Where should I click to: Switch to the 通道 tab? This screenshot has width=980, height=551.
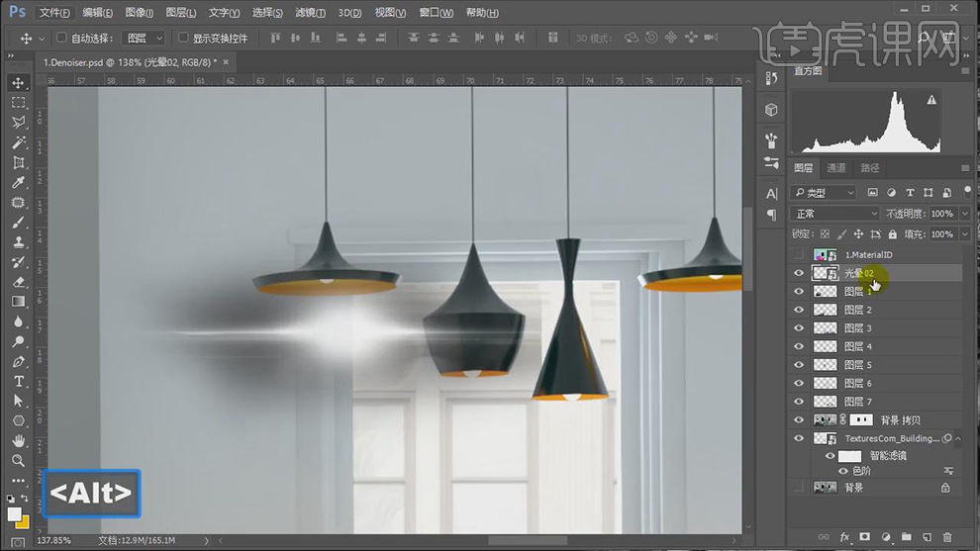[x=836, y=168]
